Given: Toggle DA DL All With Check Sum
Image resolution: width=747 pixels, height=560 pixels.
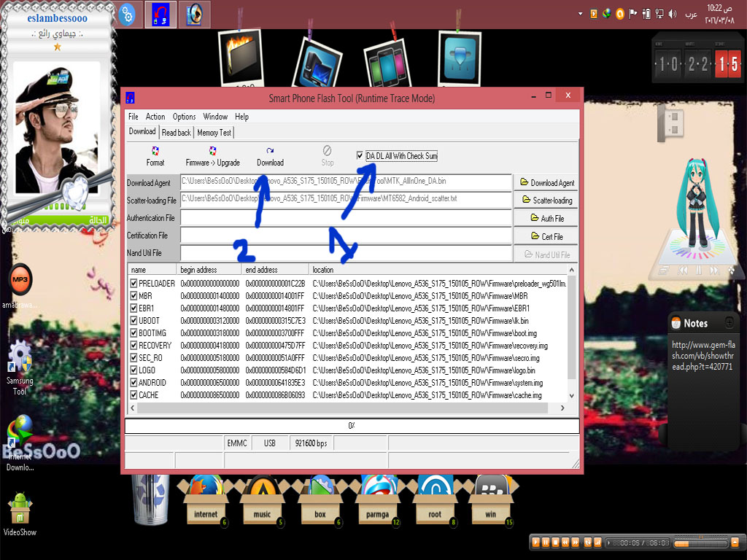Looking at the screenshot, I should click(x=360, y=155).
